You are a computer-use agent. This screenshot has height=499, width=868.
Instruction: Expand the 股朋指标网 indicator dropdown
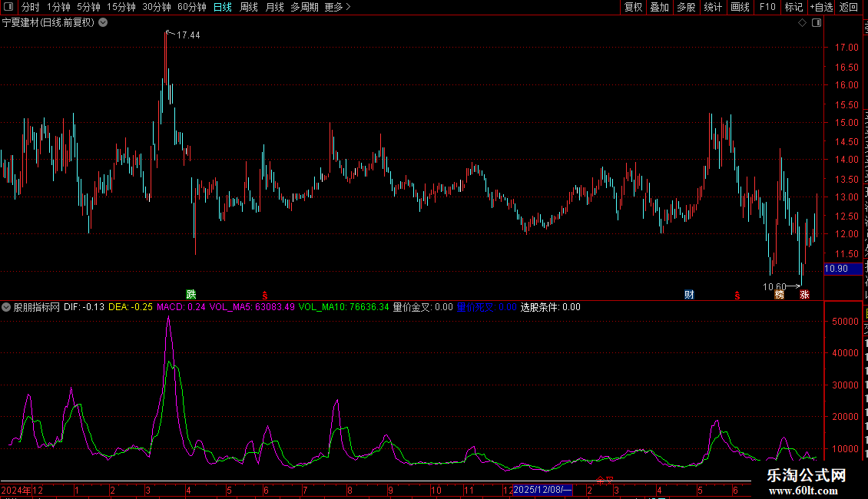coord(6,307)
